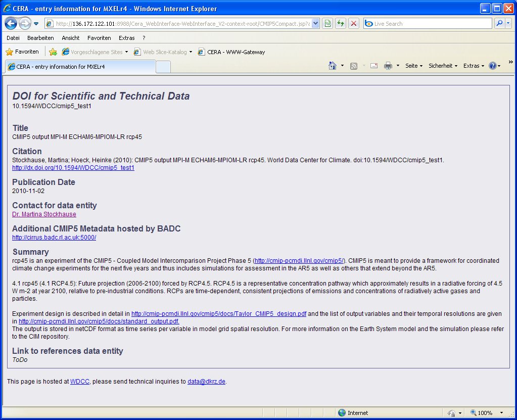Open the Seite dropdown menu
The width and height of the screenshot is (517, 420).
pyautogui.click(x=414, y=66)
